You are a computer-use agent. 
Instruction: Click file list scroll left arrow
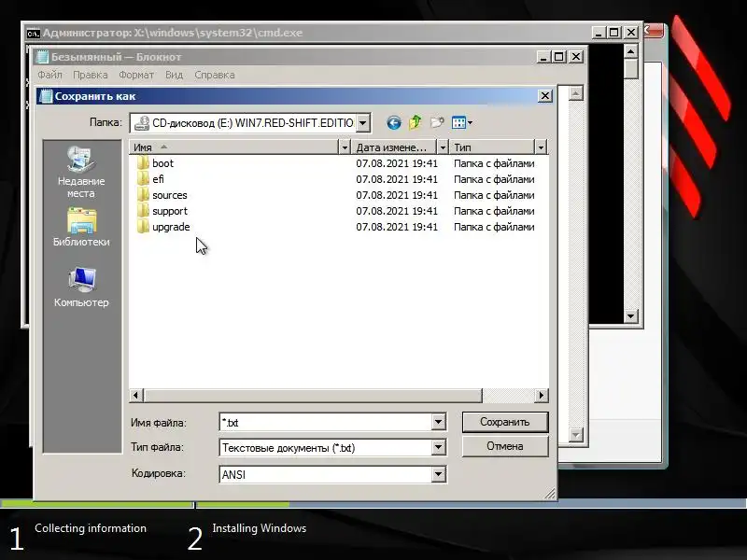tap(136, 395)
